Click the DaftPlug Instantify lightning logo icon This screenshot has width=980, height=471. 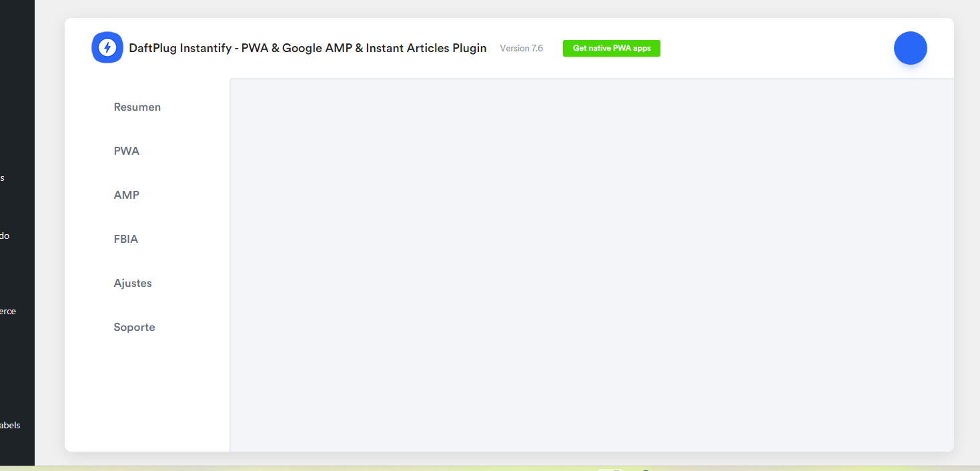coord(107,48)
